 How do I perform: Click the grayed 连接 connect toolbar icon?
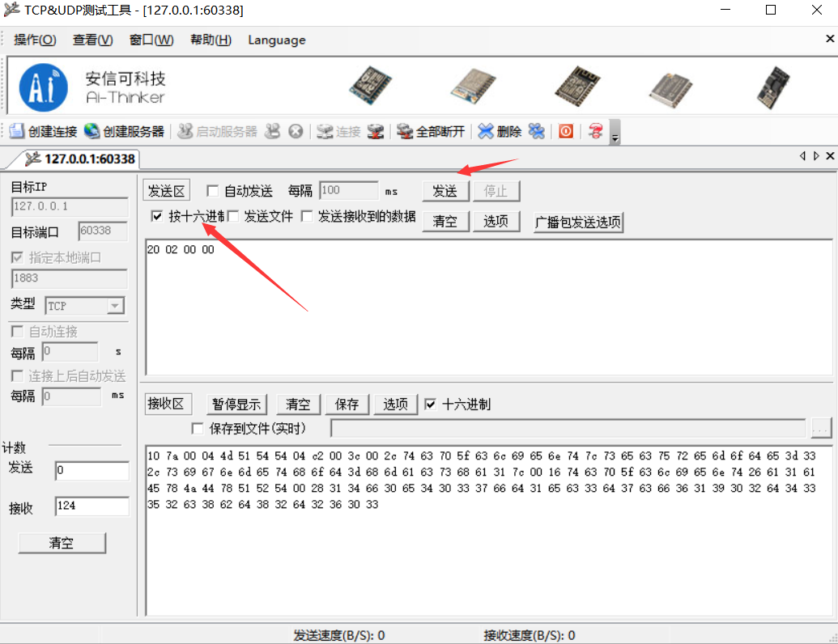[338, 131]
